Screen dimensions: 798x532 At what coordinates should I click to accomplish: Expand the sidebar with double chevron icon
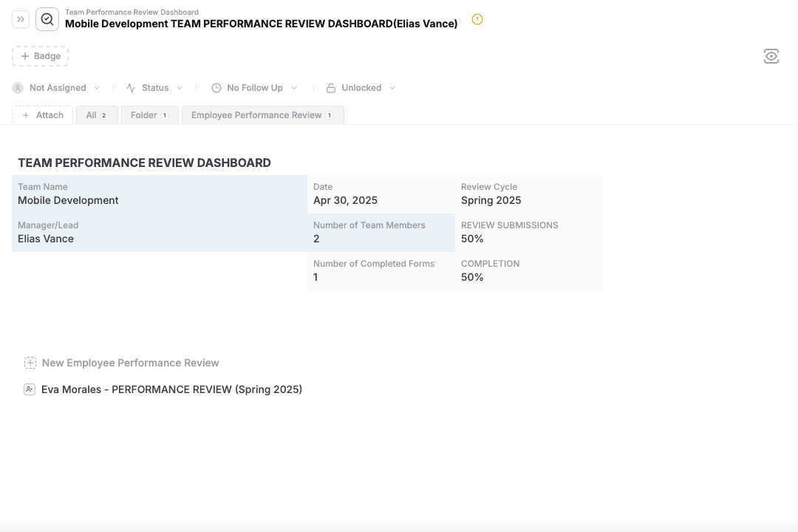pyautogui.click(x=21, y=19)
